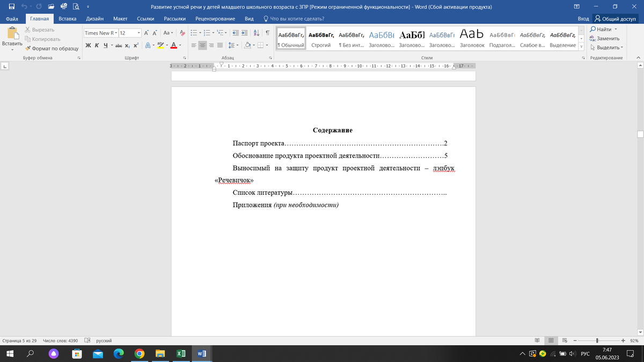Click Формат по образцу format painter
This screenshot has height=362, width=644.
[51, 48]
